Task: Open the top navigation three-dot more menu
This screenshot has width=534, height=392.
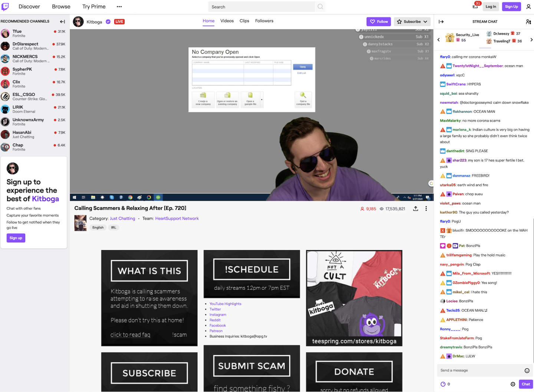Action: (x=119, y=7)
